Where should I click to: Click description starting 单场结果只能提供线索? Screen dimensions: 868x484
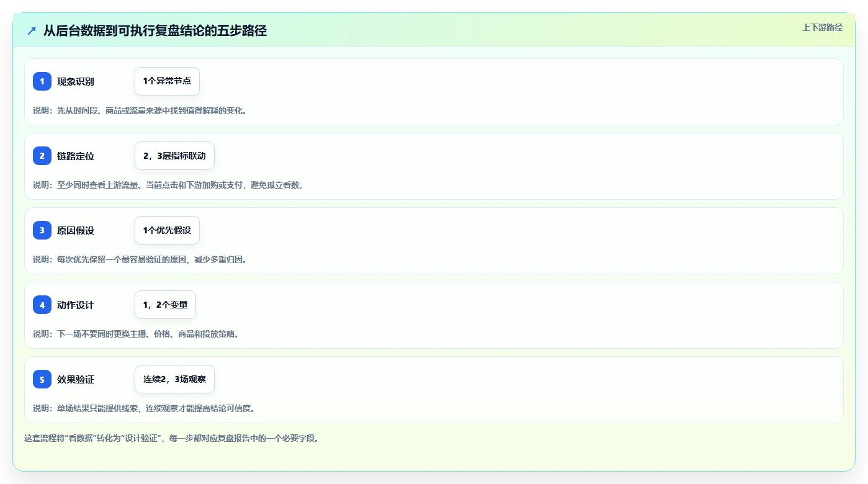click(144, 408)
